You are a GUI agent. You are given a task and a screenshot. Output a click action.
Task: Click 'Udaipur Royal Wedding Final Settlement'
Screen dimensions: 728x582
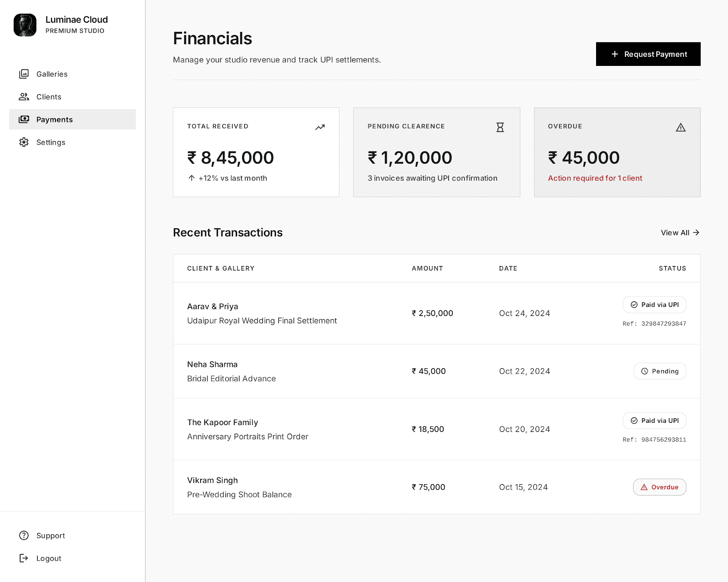(x=262, y=321)
